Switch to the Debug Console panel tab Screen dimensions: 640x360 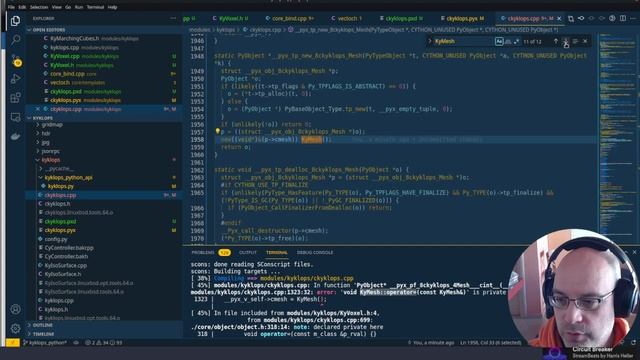(315, 253)
